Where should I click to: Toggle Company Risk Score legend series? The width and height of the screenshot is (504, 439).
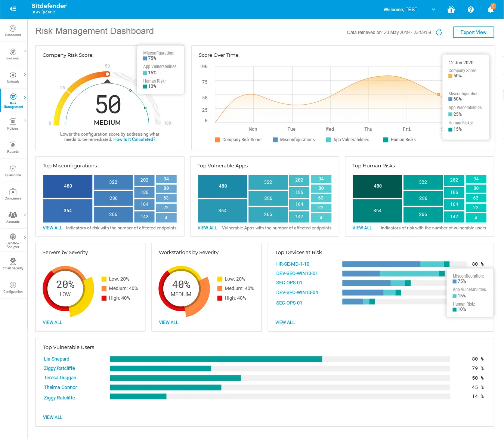(x=238, y=140)
